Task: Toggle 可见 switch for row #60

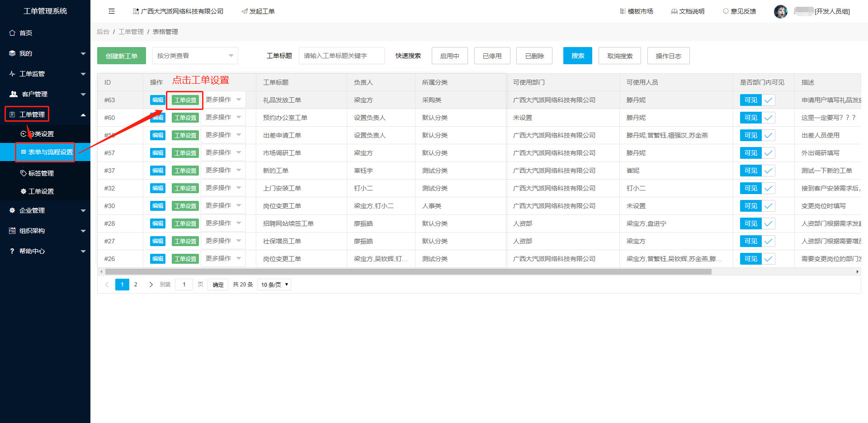Action: [757, 118]
